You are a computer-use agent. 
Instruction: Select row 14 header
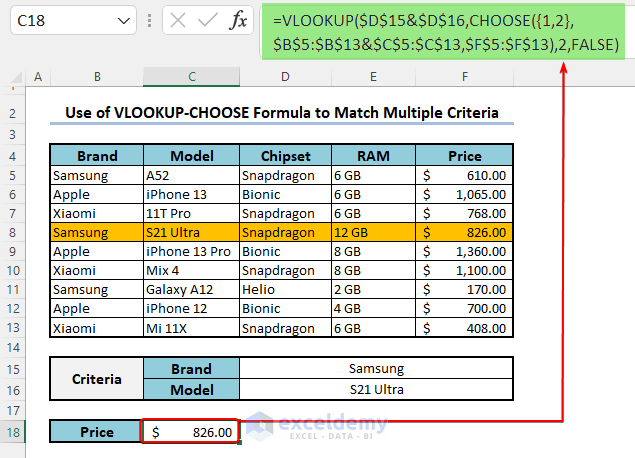coord(13,347)
